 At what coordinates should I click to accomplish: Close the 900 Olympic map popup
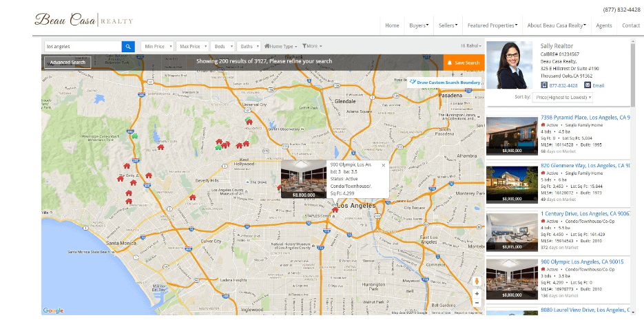(x=383, y=165)
